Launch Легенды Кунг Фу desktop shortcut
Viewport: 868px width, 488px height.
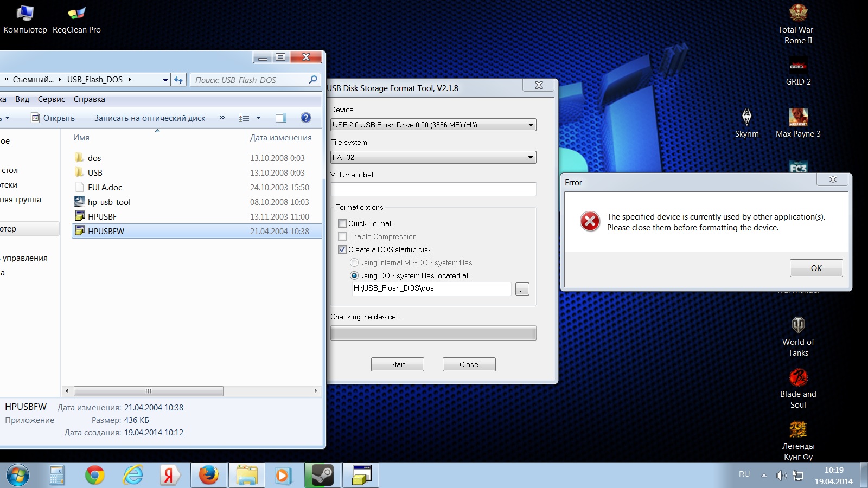click(798, 441)
